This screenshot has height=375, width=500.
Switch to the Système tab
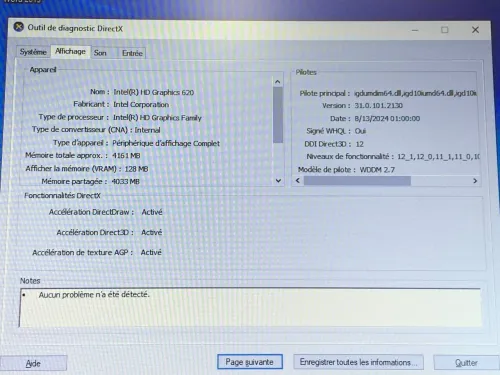pos(33,52)
